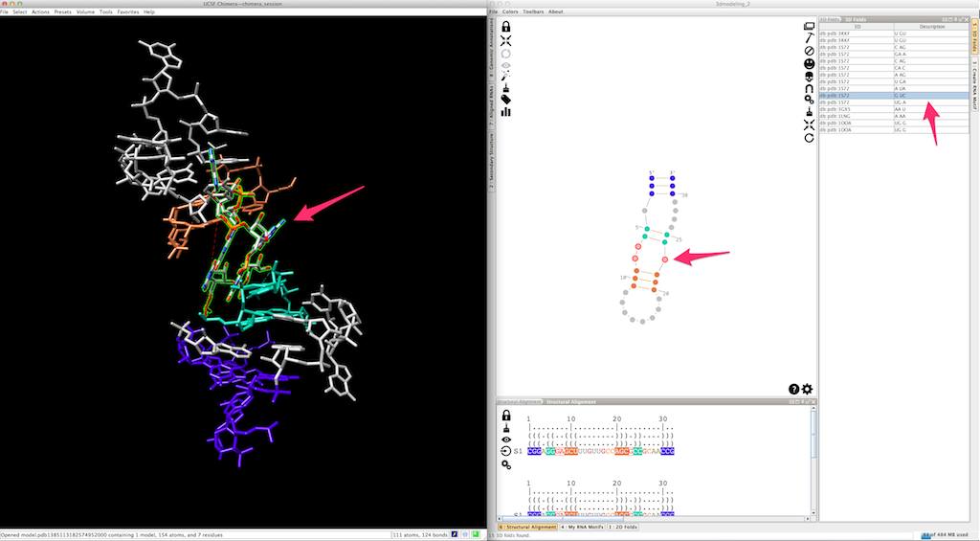Screen dimensions: 980x541
Task: Click the skull icon
Action: coord(809,77)
